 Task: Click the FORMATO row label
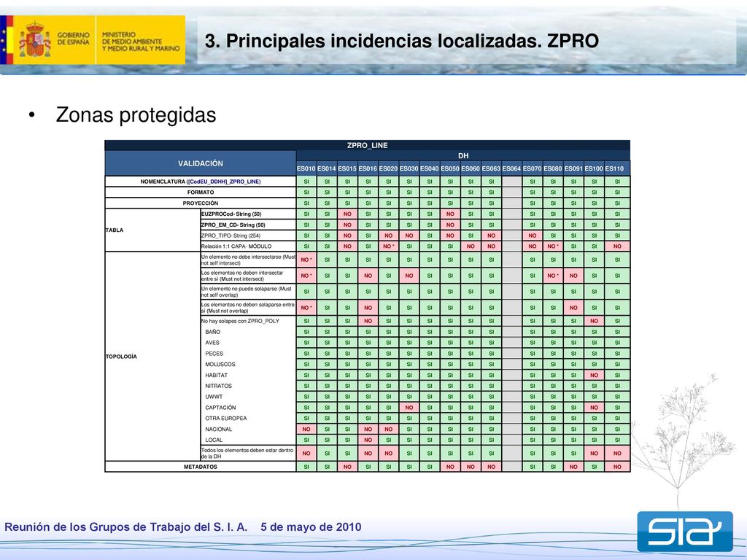pyautogui.click(x=201, y=192)
